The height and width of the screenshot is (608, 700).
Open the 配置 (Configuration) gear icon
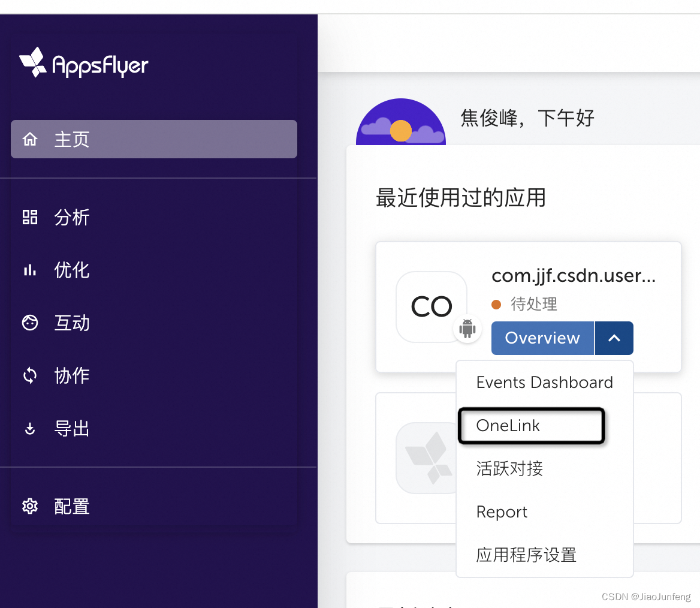point(29,506)
